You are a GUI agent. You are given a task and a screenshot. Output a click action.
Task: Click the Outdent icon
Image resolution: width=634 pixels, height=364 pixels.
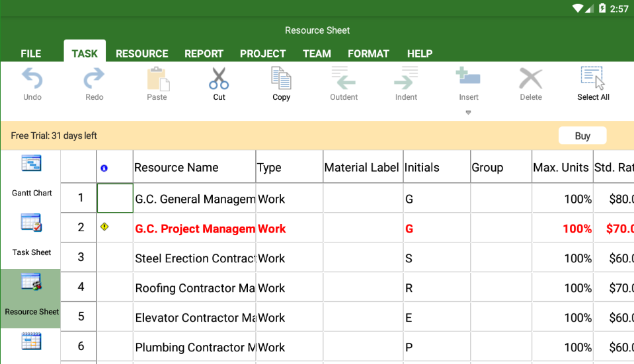343,78
